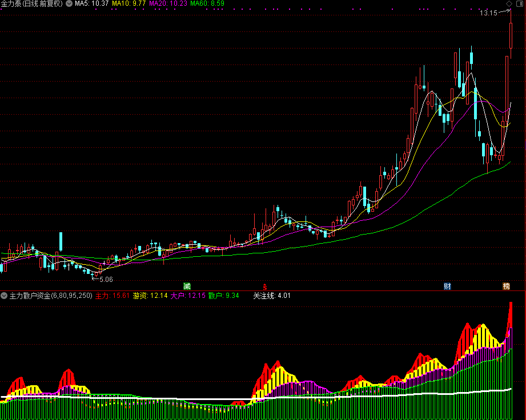Click the stock title 金力泰(日线,前复权)
The width and height of the screenshot is (526, 420).
click(32, 3)
